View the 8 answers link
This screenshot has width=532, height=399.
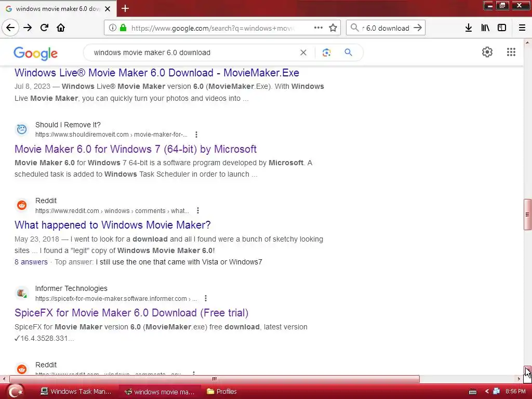click(x=31, y=262)
